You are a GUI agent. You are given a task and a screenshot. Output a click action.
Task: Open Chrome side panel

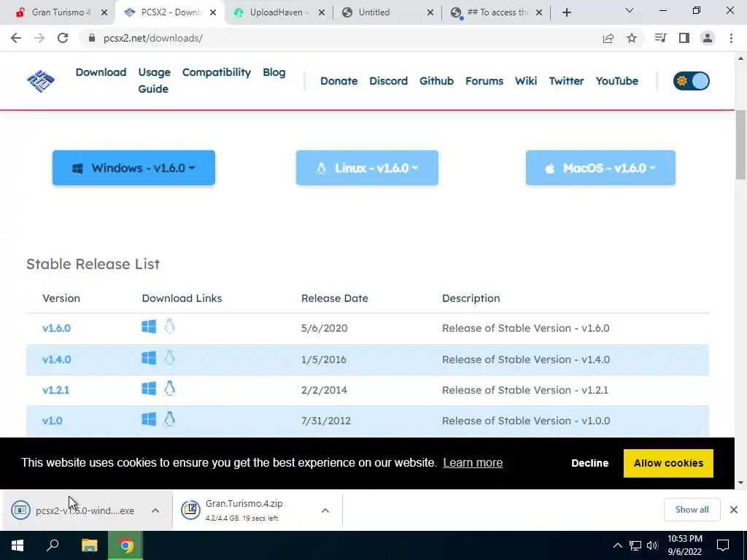(684, 38)
